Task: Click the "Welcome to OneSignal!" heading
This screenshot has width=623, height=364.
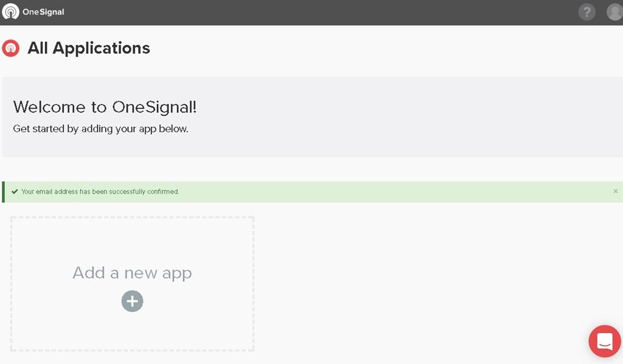Action: point(105,108)
